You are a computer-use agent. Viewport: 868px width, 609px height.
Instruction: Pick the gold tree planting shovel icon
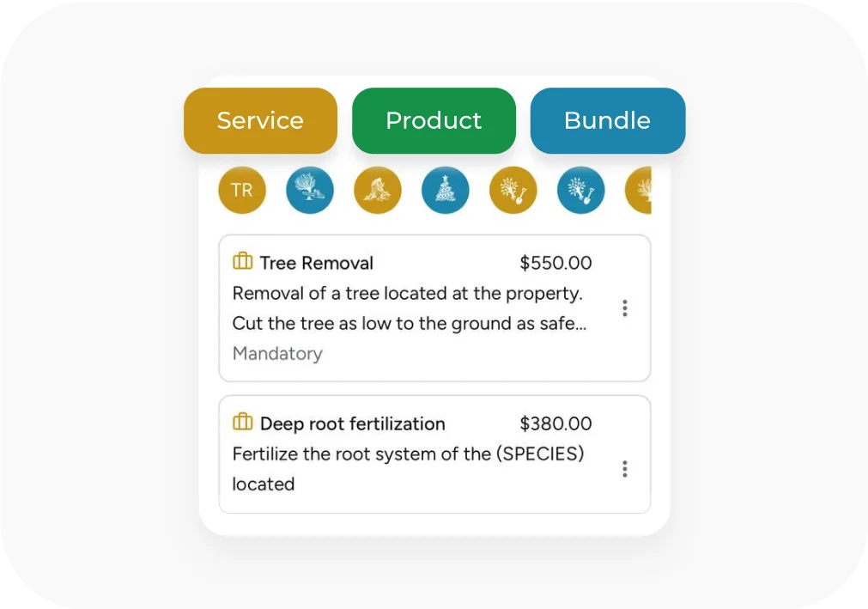point(513,190)
